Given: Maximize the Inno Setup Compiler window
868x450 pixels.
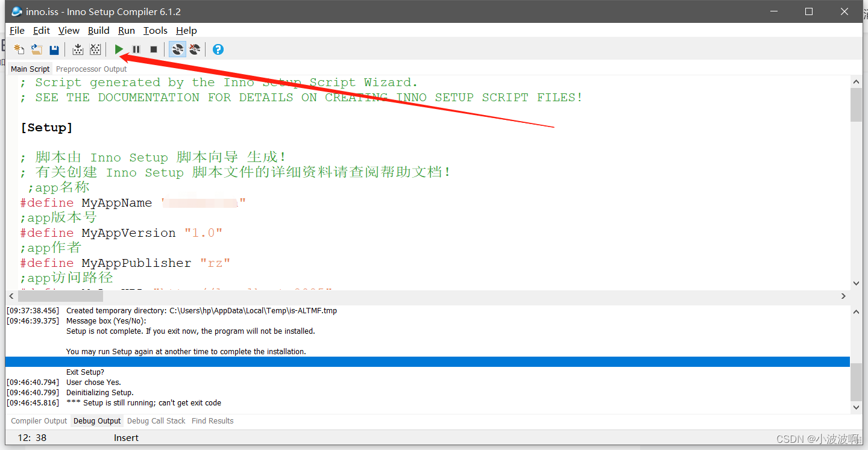Looking at the screenshot, I should (809, 11).
